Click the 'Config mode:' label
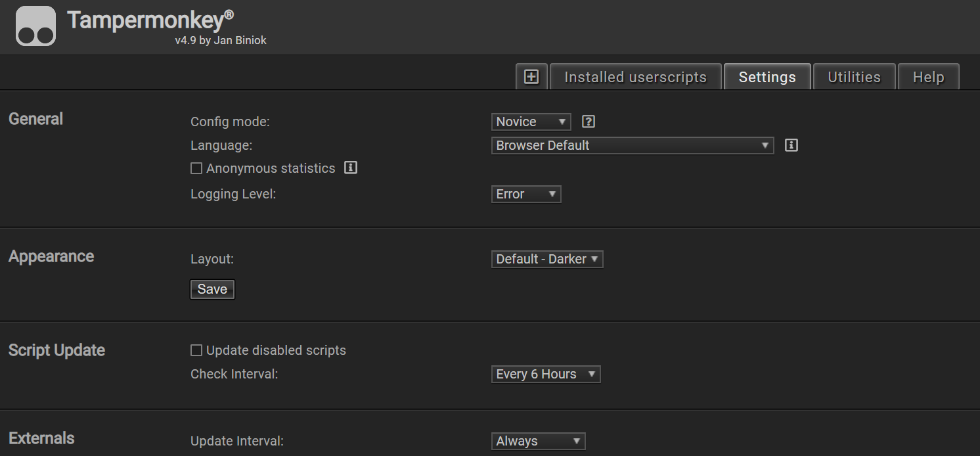980x456 pixels. coord(230,122)
